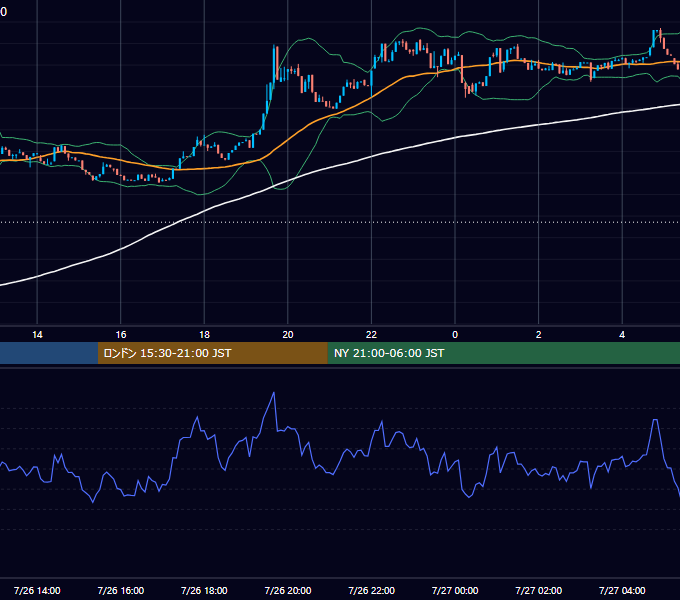
Task: Click the 7/26 14:00 time label
Action: 37,590
